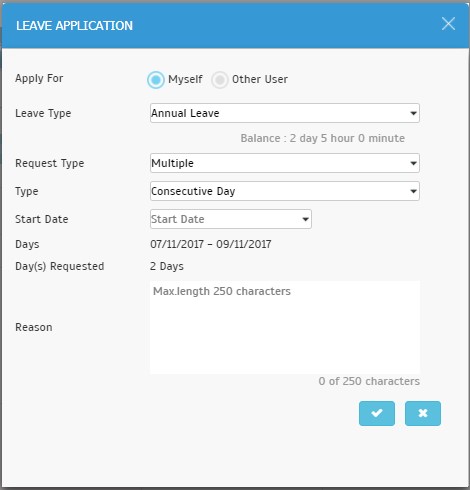Open the Request Type dropdown showing Multiple

pos(285,163)
